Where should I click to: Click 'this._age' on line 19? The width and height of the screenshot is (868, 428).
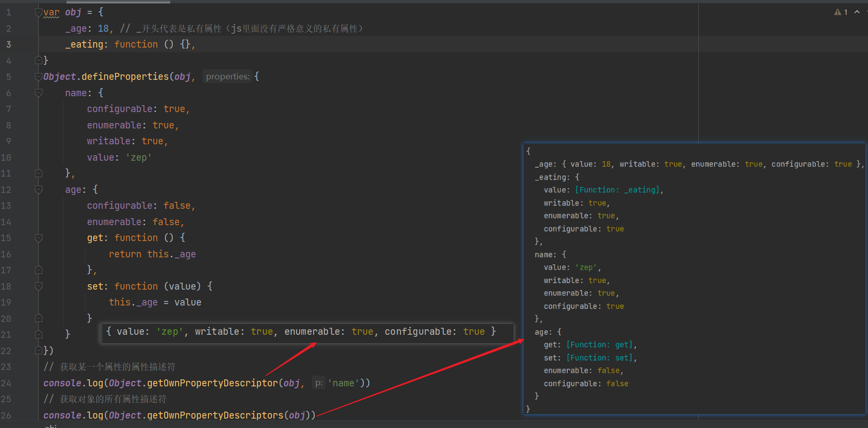point(133,303)
